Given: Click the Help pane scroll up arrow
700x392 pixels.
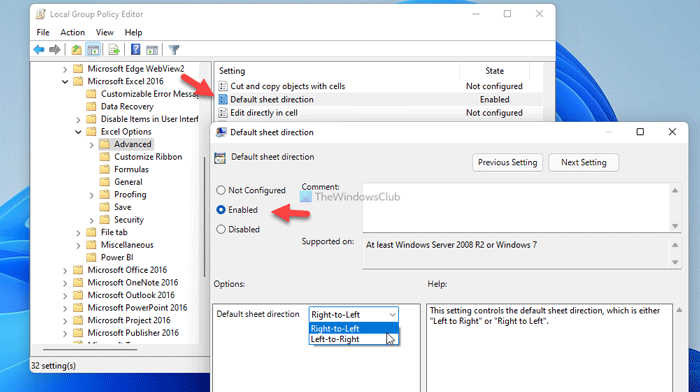Looking at the screenshot, I should [x=679, y=310].
